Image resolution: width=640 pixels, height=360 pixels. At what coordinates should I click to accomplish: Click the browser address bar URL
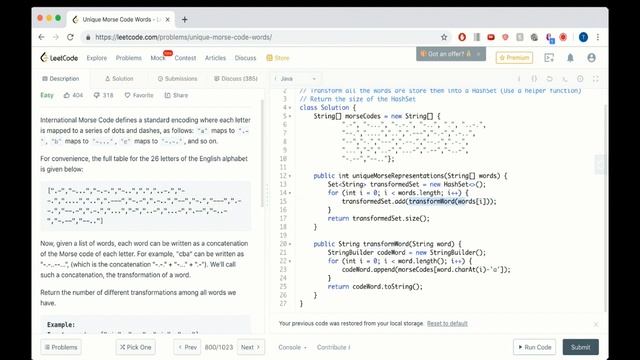[183, 37]
